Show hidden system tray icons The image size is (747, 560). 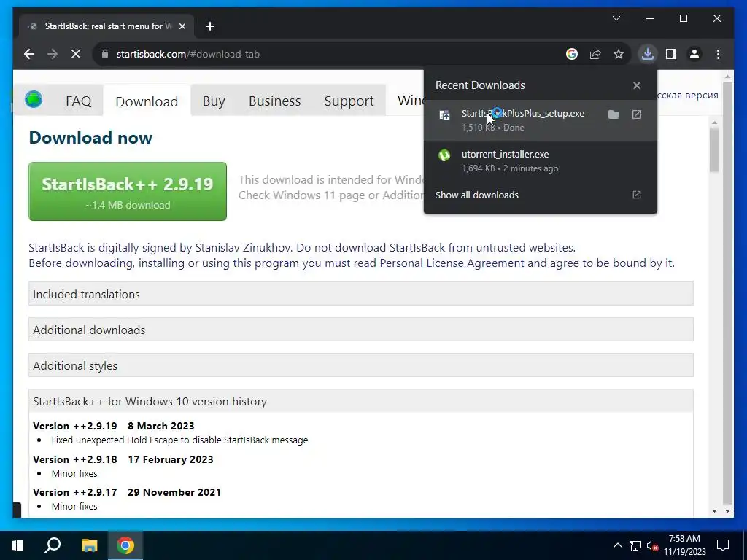[617, 545]
